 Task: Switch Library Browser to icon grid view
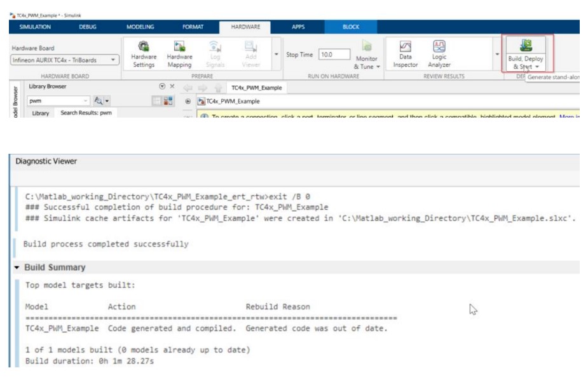tap(168, 101)
